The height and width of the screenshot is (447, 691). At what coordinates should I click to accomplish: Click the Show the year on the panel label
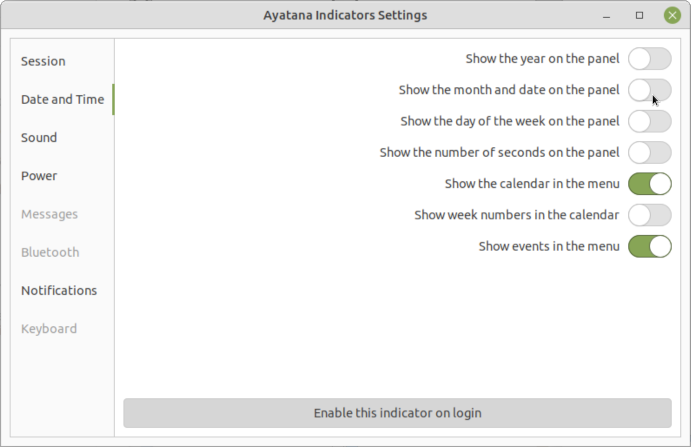tap(542, 59)
